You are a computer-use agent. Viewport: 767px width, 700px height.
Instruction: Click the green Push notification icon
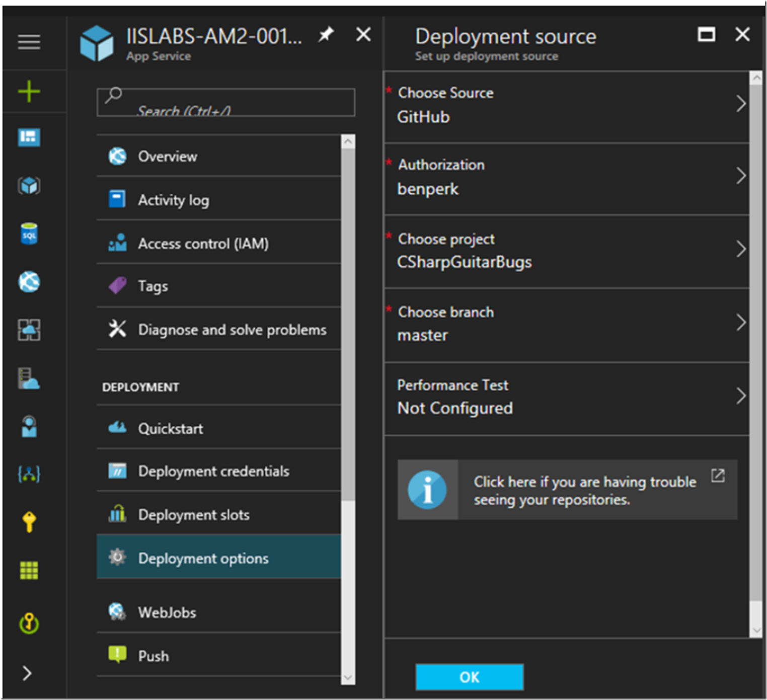(x=117, y=655)
